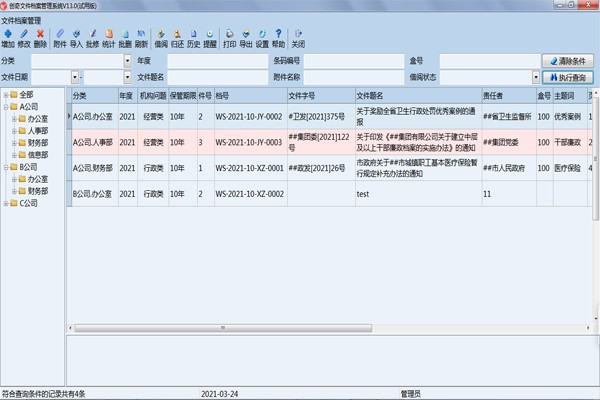Select 人事部 under A公司 in the tree
Screen dimensions: 600x400
pos(38,131)
